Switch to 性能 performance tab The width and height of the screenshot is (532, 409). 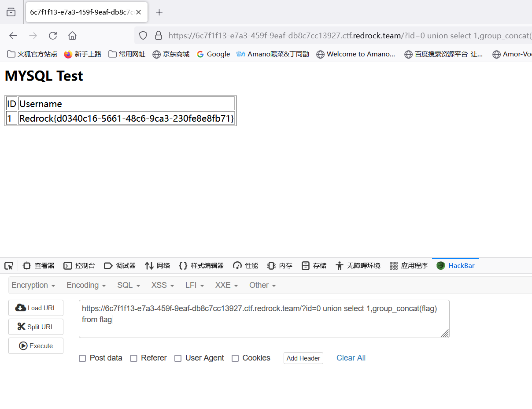(x=246, y=266)
